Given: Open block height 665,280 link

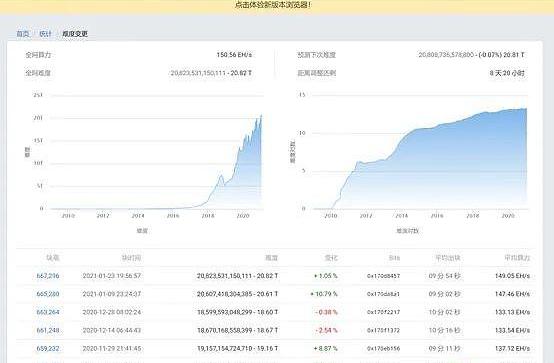Looking at the screenshot, I should tap(48, 294).
